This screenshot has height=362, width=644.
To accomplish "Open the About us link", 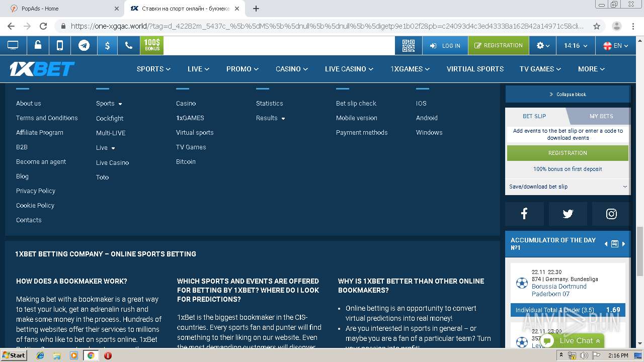I will click(29, 103).
